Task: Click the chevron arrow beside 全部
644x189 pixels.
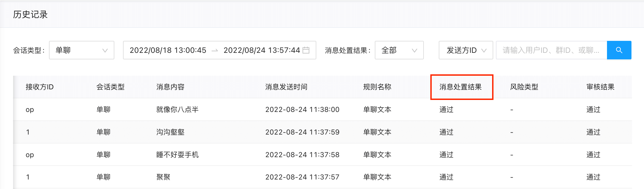Action: [x=414, y=50]
